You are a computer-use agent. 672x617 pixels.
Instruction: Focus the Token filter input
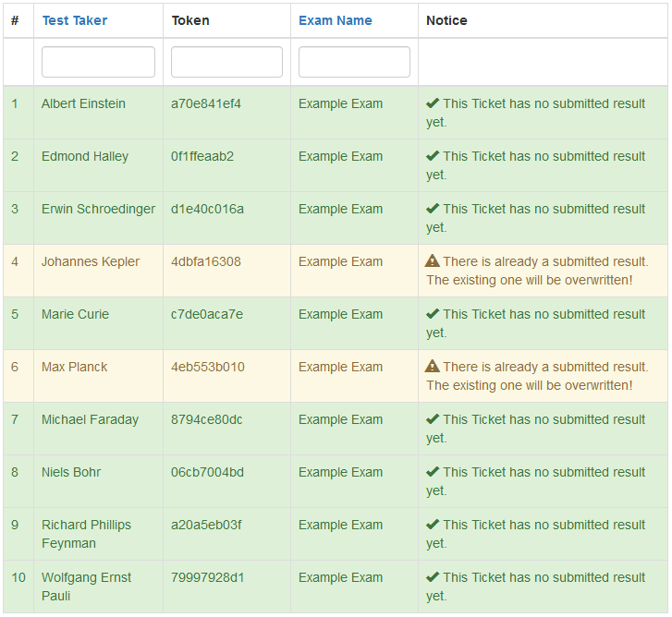pos(226,62)
